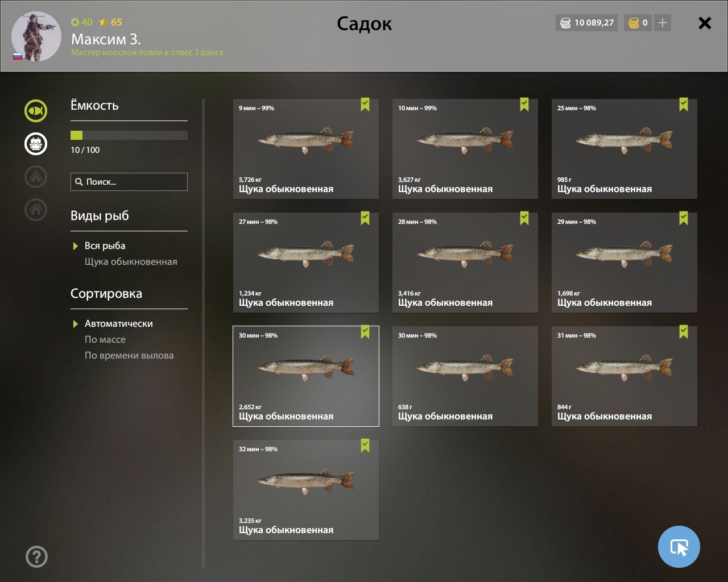This screenshot has height=582, width=728.
Task: Select the cooler box sidebar icon
Action: point(36,143)
